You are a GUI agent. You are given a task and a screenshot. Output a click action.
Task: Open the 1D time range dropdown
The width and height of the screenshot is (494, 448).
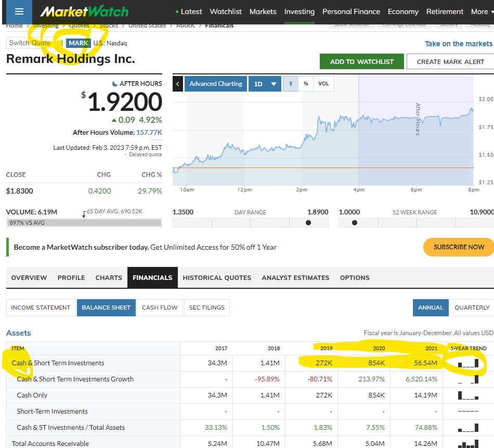coord(265,84)
